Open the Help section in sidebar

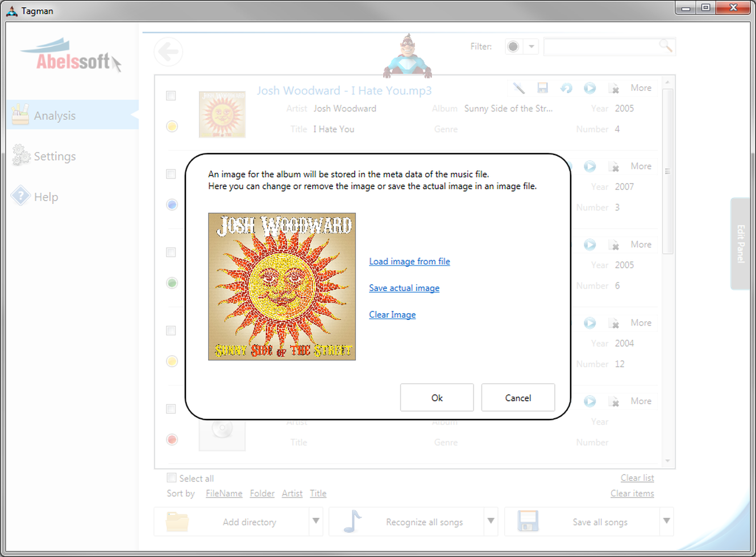[x=45, y=197]
